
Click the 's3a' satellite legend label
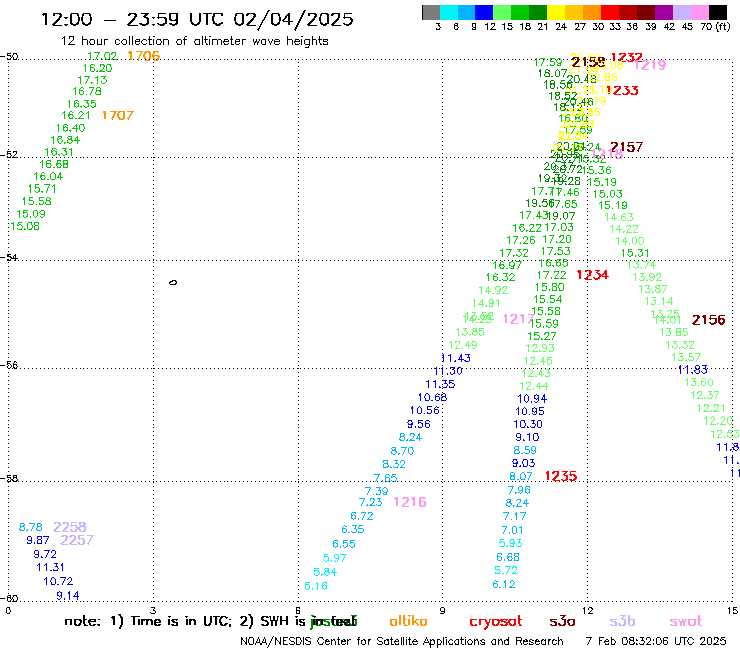coord(562,621)
